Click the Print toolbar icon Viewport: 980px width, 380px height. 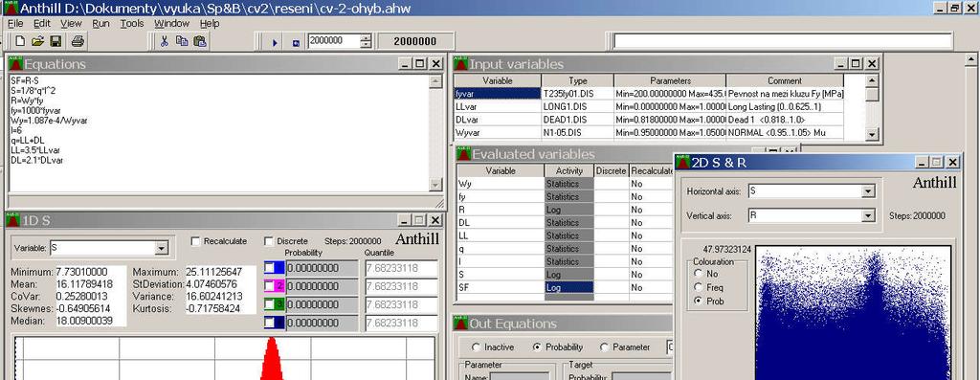pos(78,41)
